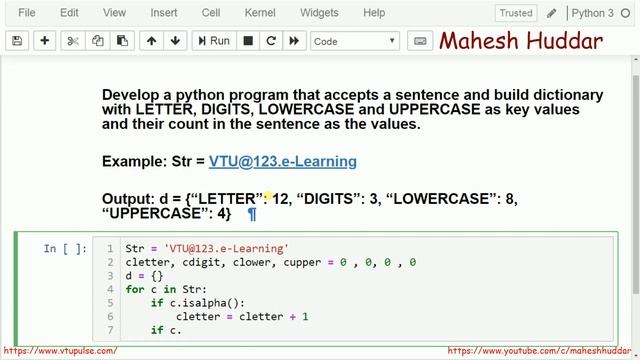
Task: Open the Edit menu
Action: [69, 13]
